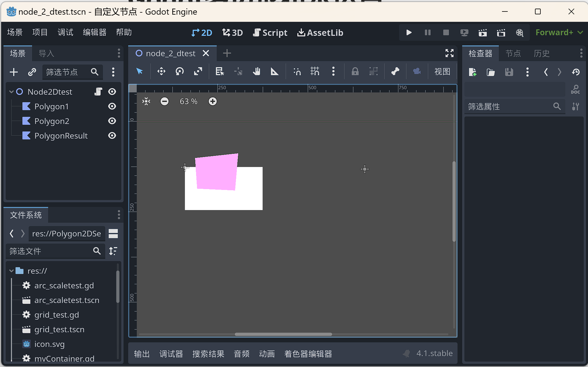
Task: Open the 调试 menu
Action: point(65,32)
